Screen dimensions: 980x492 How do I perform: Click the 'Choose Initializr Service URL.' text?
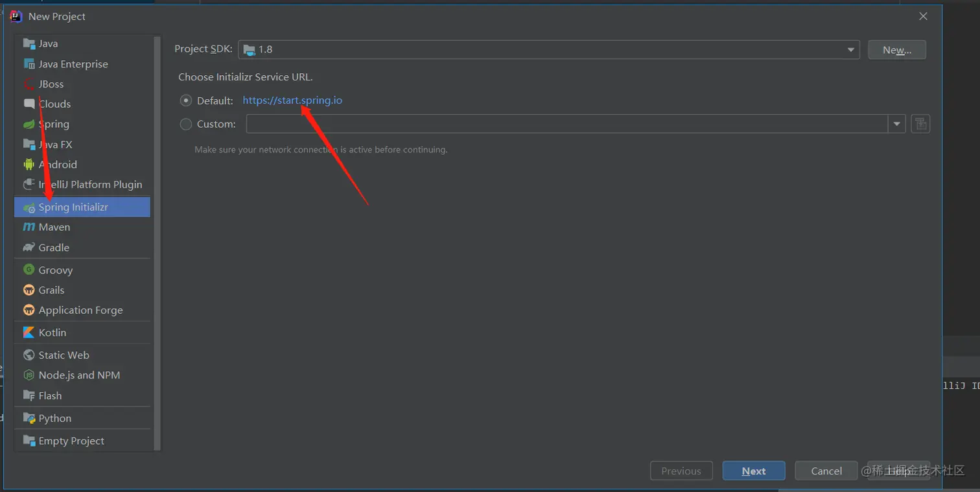click(246, 77)
